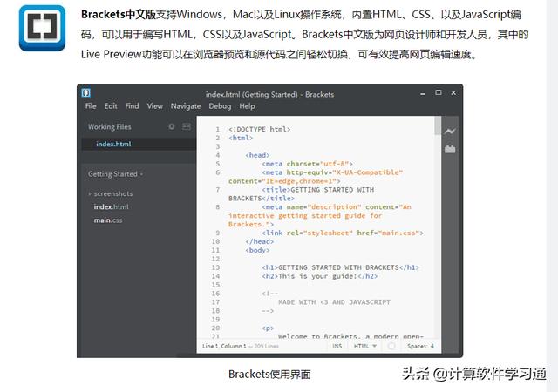Click the <!DOCTYPE html> code line
This screenshot has height=392, width=558.
(x=260, y=129)
